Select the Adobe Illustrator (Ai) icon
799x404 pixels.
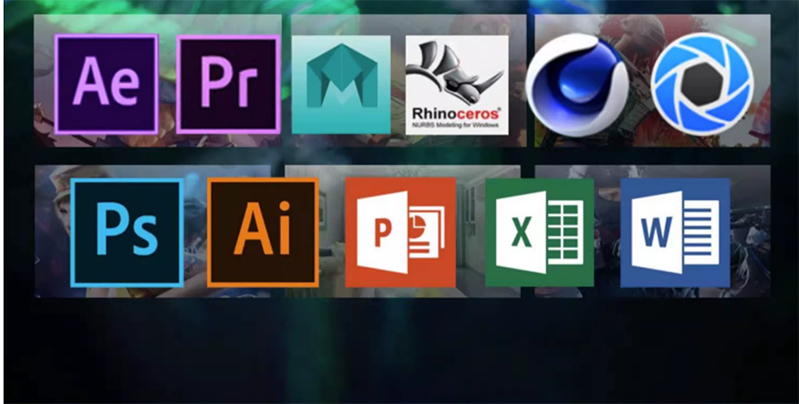[263, 232]
